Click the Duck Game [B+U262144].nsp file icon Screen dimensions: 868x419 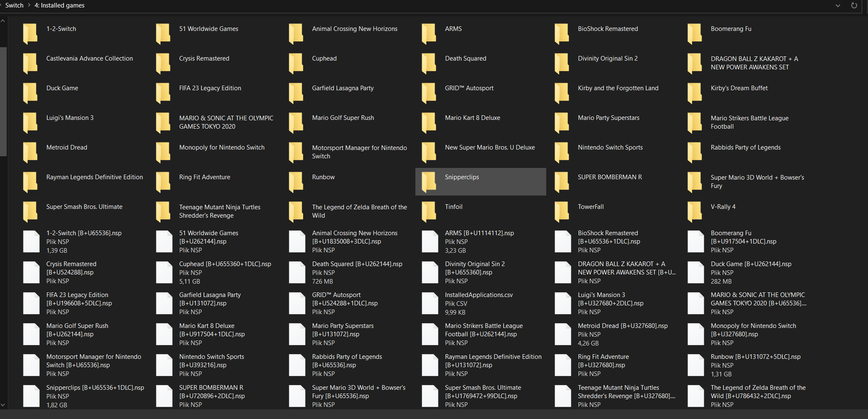[696, 272]
